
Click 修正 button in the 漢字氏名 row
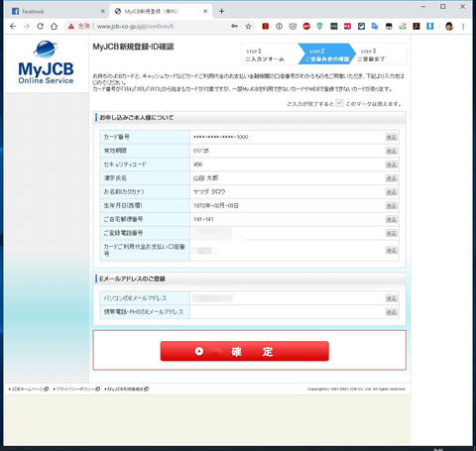pyautogui.click(x=392, y=178)
